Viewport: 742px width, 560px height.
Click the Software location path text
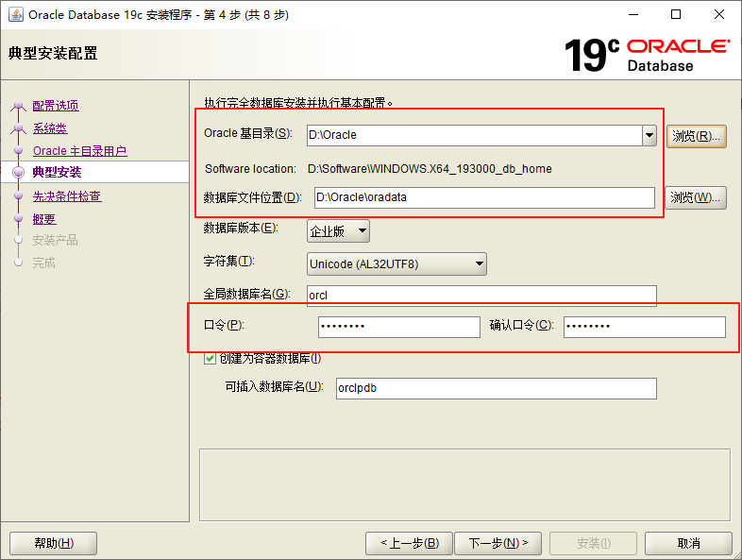pos(430,169)
